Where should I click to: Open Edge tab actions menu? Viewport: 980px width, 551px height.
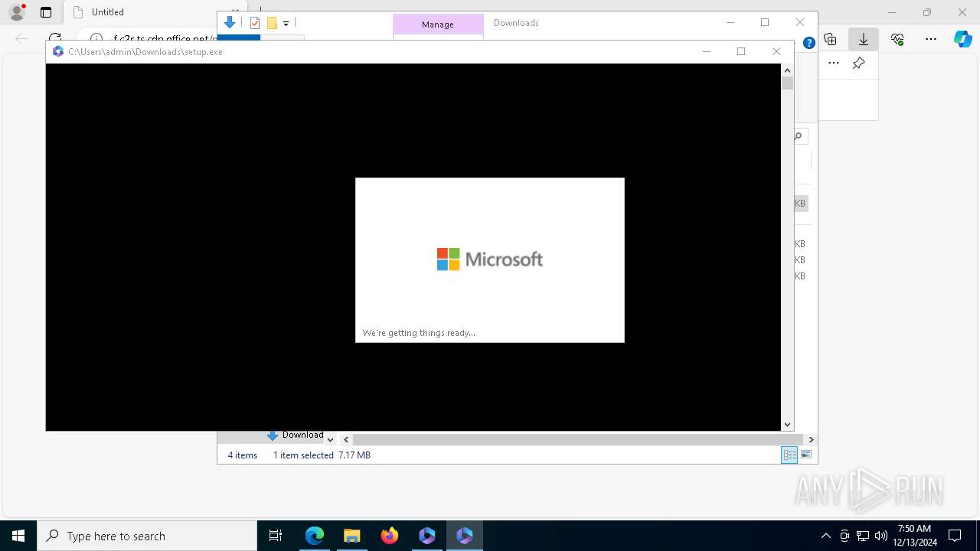click(x=46, y=12)
